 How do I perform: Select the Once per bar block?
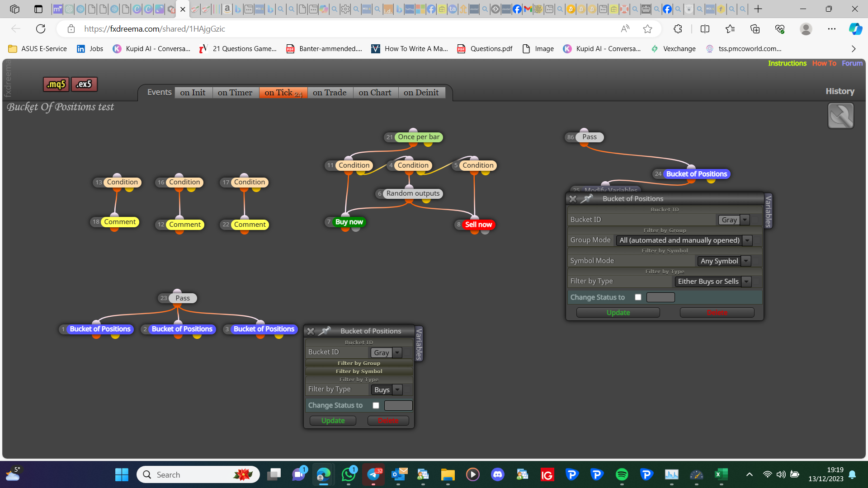click(x=419, y=137)
